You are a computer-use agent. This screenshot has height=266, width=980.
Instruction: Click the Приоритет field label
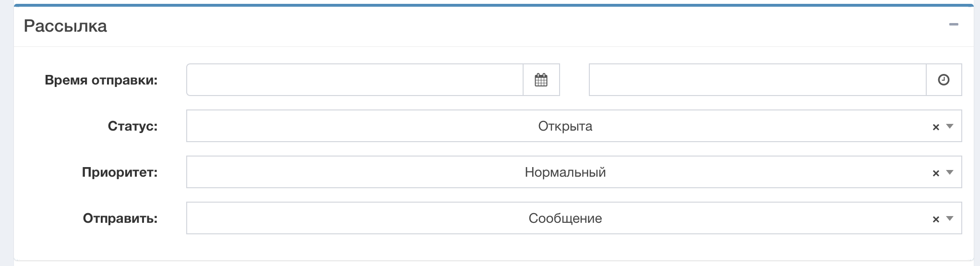[120, 172]
